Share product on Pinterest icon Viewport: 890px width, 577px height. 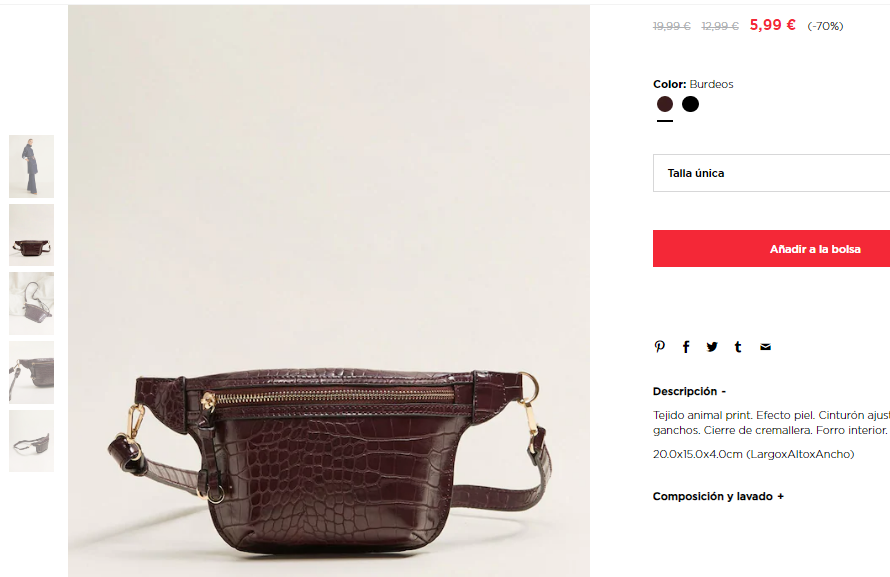point(659,346)
